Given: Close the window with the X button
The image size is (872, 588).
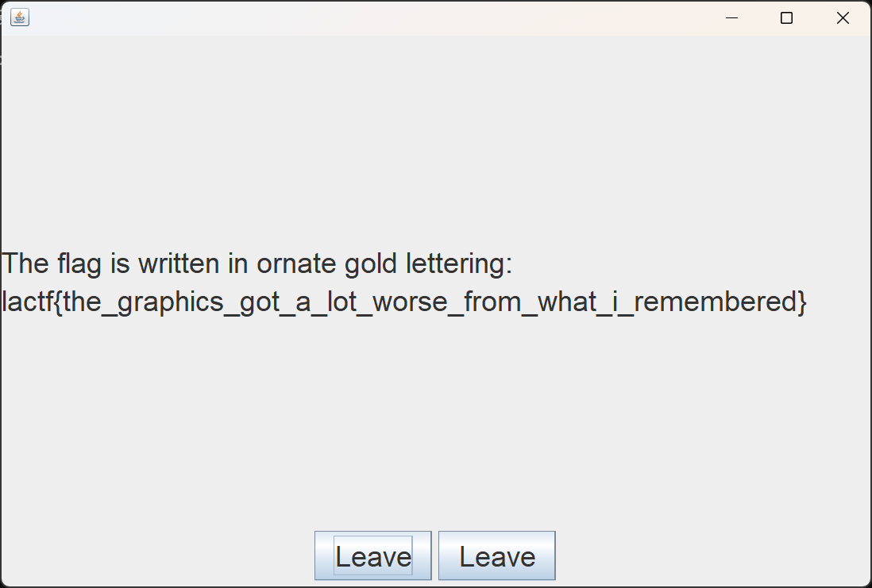Looking at the screenshot, I should (x=843, y=17).
